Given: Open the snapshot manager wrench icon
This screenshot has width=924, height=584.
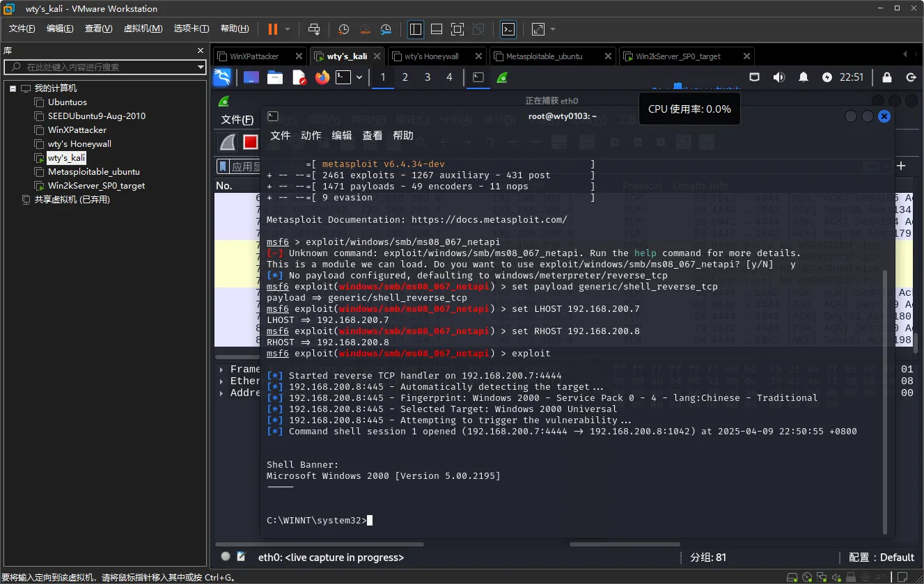Looking at the screenshot, I should point(386,29).
